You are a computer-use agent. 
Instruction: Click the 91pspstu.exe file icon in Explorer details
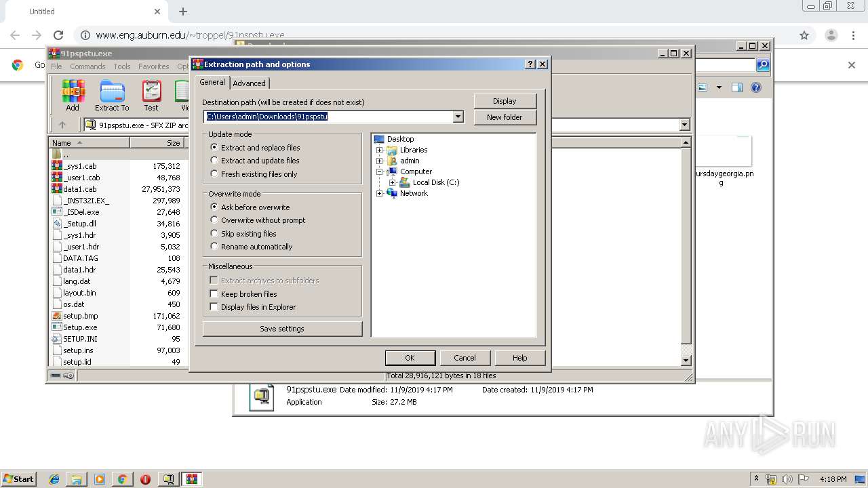click(262, 397)
